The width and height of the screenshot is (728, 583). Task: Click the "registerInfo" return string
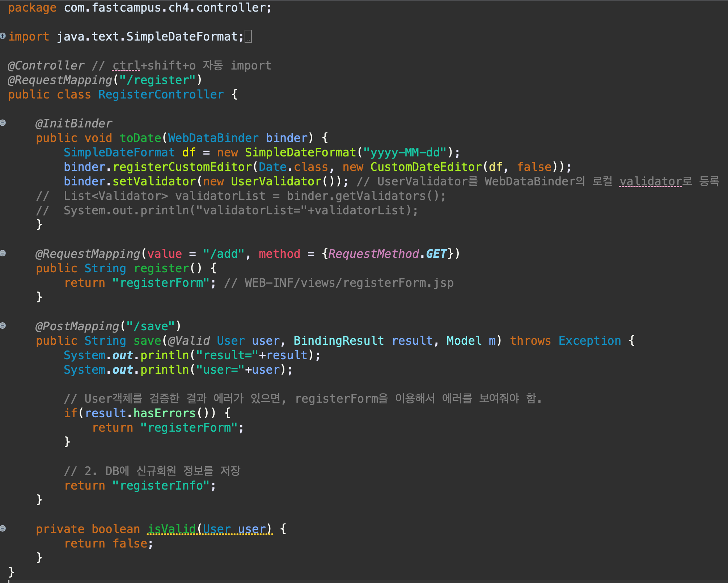(161, 486)
